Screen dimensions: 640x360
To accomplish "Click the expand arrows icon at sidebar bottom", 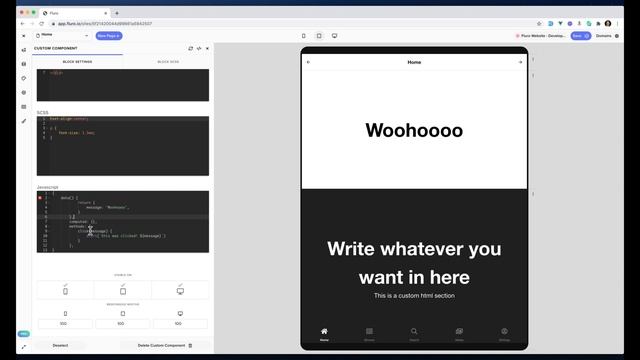I will pyautogui.click(x=24, y=347).
